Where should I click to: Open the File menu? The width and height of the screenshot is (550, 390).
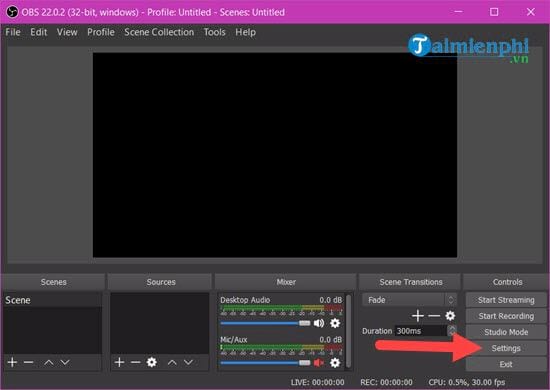pos(13,32)
